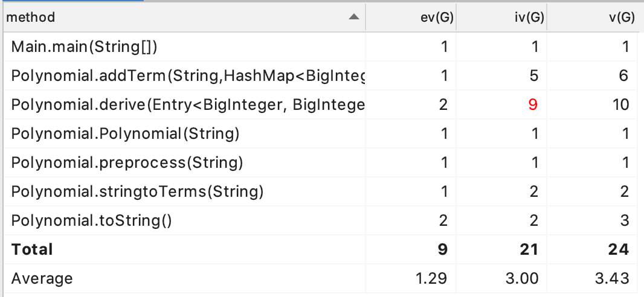644x297 pixels.
Task: Click the average v(G) value 3.43
Action: tap(616, 278)
